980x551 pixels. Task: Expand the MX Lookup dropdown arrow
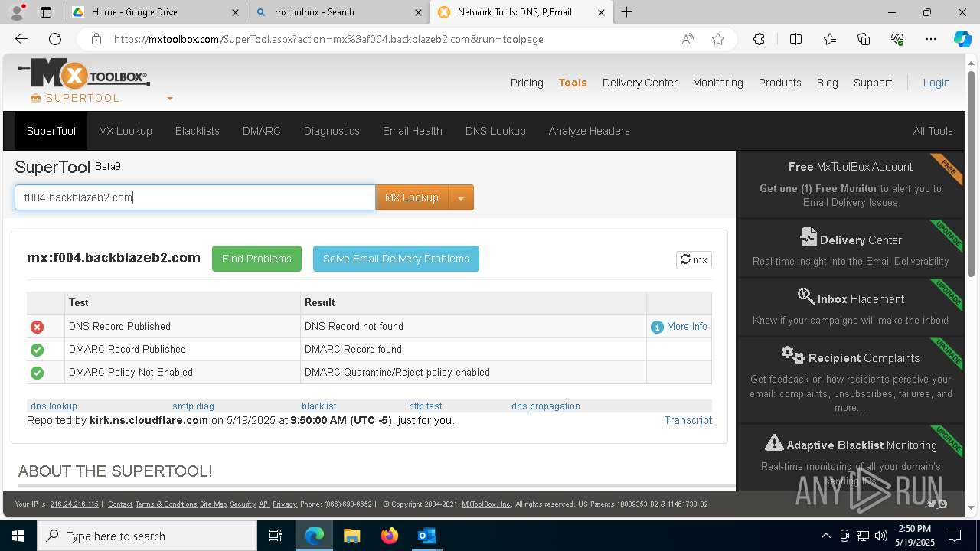point(461,197)
